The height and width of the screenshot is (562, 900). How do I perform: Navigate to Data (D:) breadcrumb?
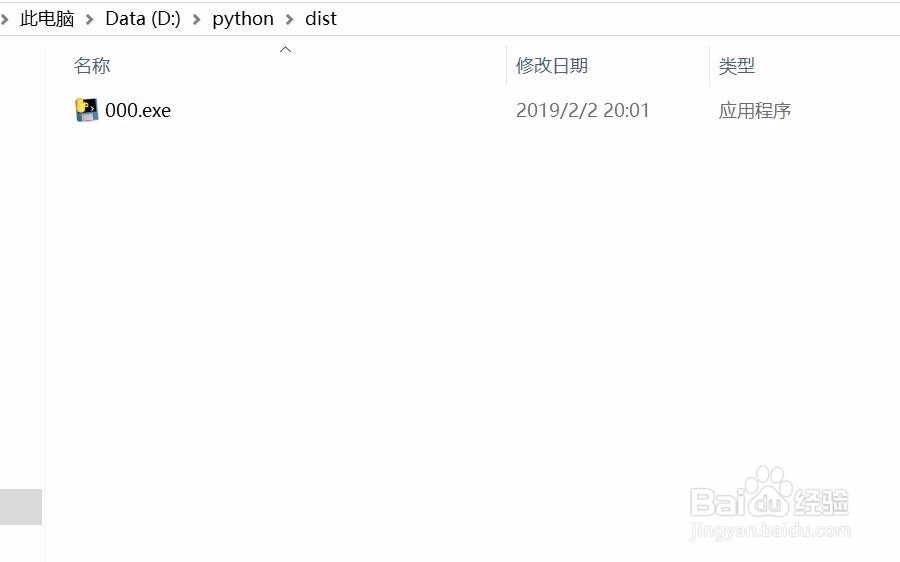(x=143, y=19)
